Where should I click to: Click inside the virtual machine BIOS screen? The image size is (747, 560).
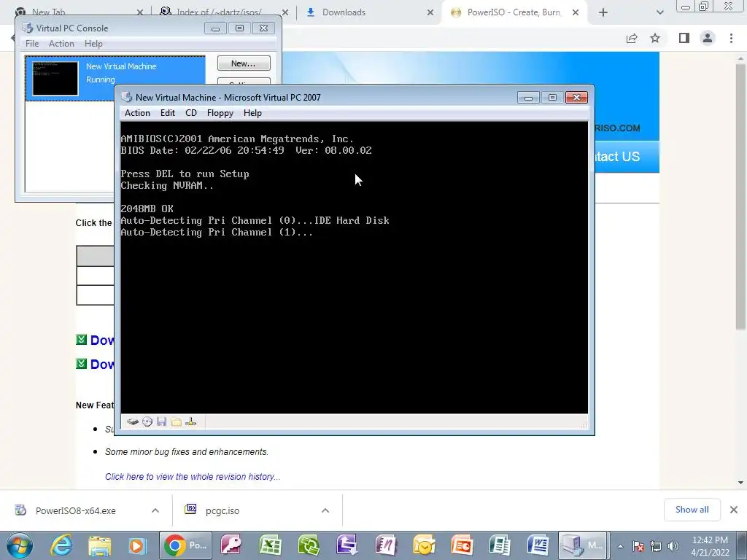(x=354, y=268)
